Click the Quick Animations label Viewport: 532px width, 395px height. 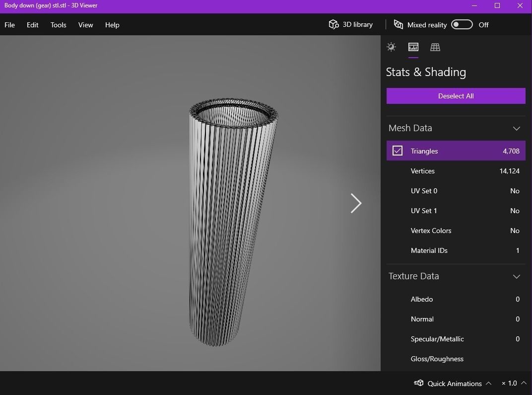(x=454, y=384)
